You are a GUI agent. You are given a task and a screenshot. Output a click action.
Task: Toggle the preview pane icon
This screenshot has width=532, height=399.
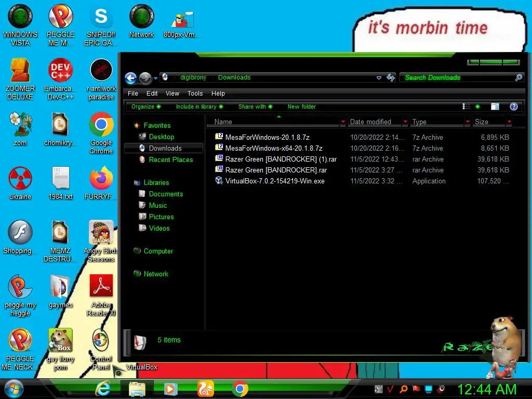pyautogui.click(x=495, y=107)
